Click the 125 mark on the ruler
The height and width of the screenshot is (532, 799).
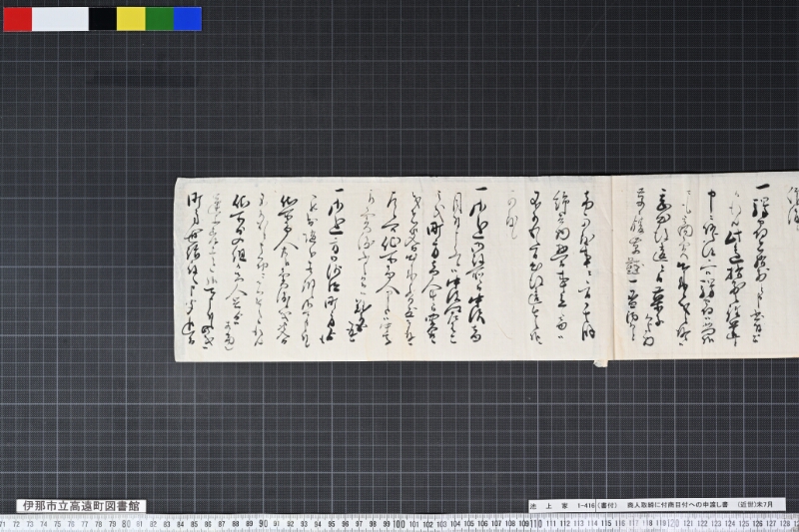coord(743,524)
